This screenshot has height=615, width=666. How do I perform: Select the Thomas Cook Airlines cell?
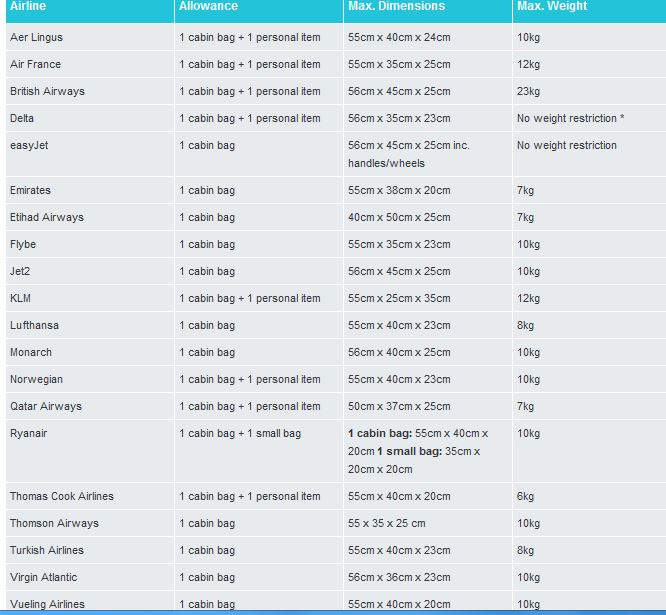(90, 496)
